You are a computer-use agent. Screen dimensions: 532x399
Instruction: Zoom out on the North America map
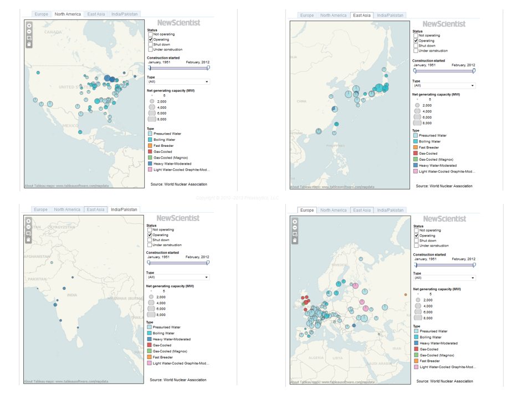click(x=29, y=32)
